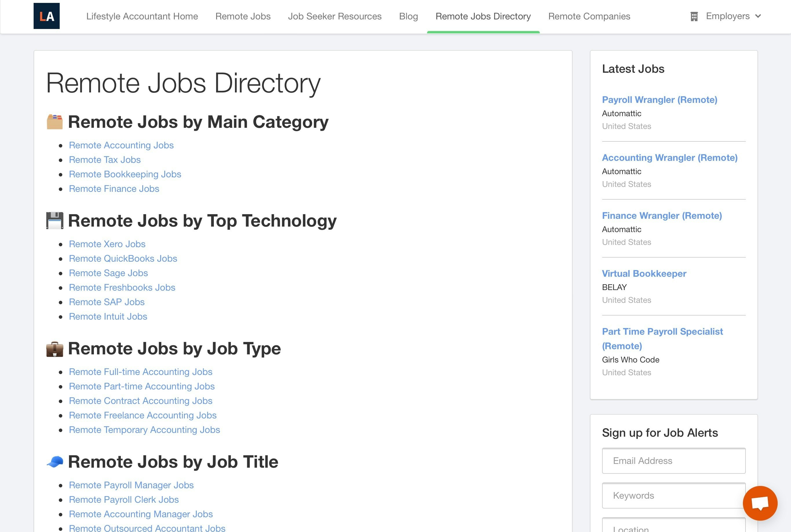791x532 pixels.
Task: Select Remote Jobs Directory tab
Action: [483, 16]
